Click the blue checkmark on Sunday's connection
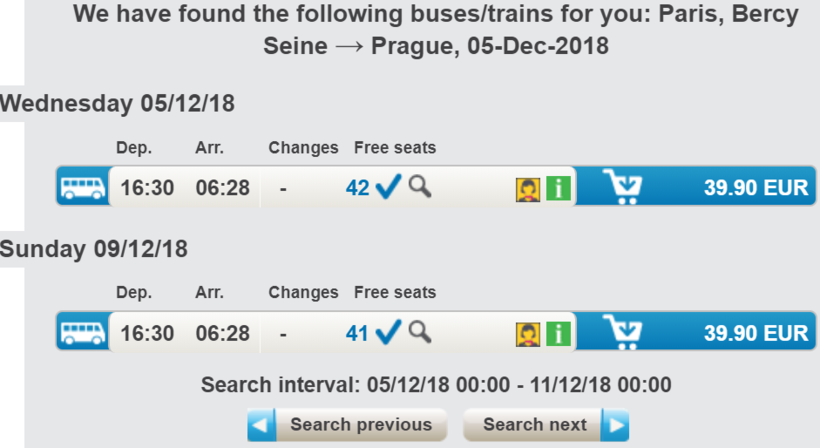 [x=388, y=332]
